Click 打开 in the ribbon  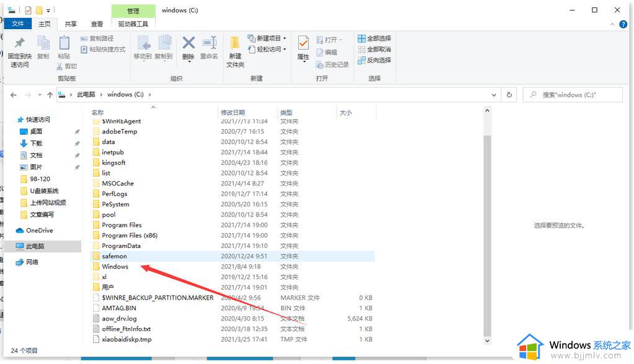pos(329,40)
